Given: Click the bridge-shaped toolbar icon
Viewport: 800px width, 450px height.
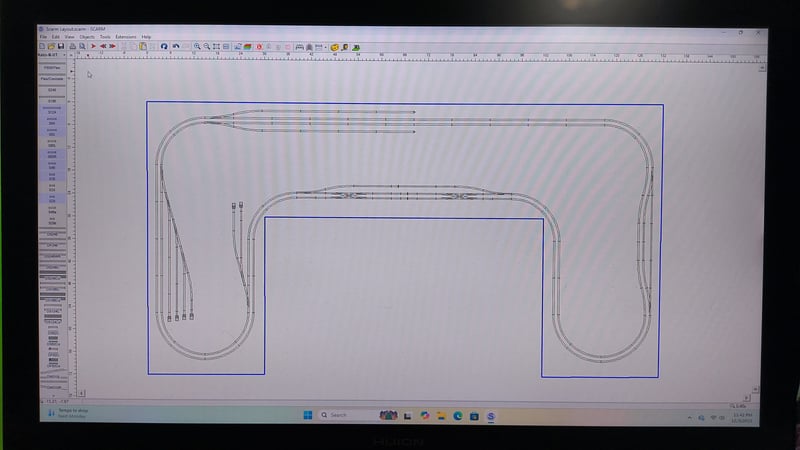Looking at the screenshot, I should 299,47.
